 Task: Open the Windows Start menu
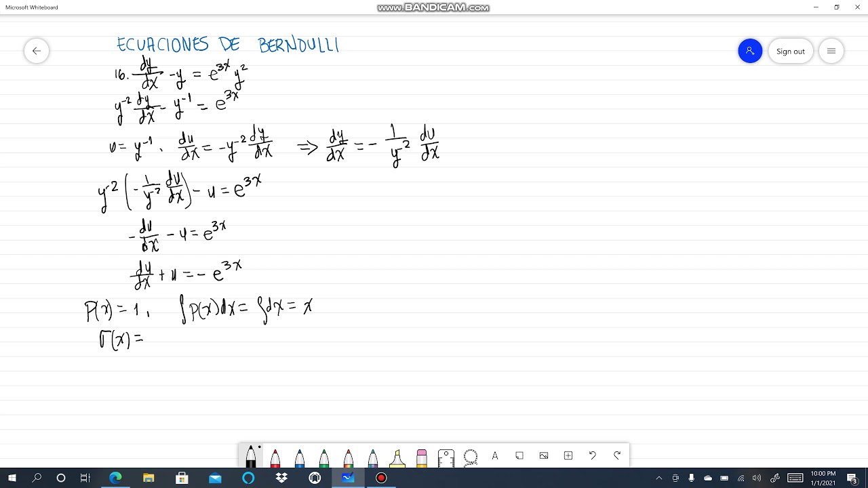pos(12,478)
